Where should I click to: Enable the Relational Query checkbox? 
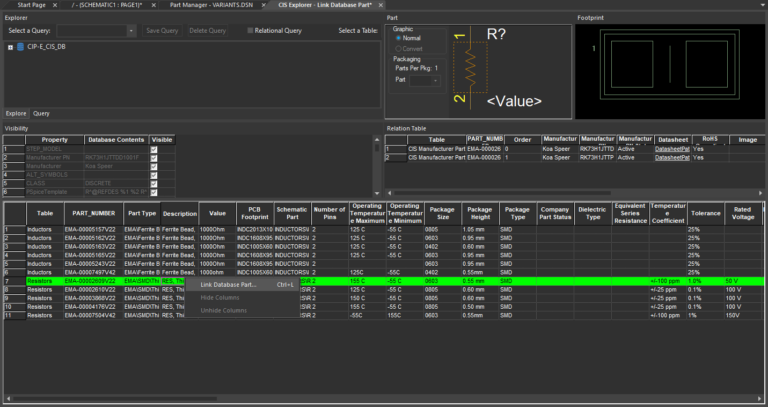click(251, 31)
